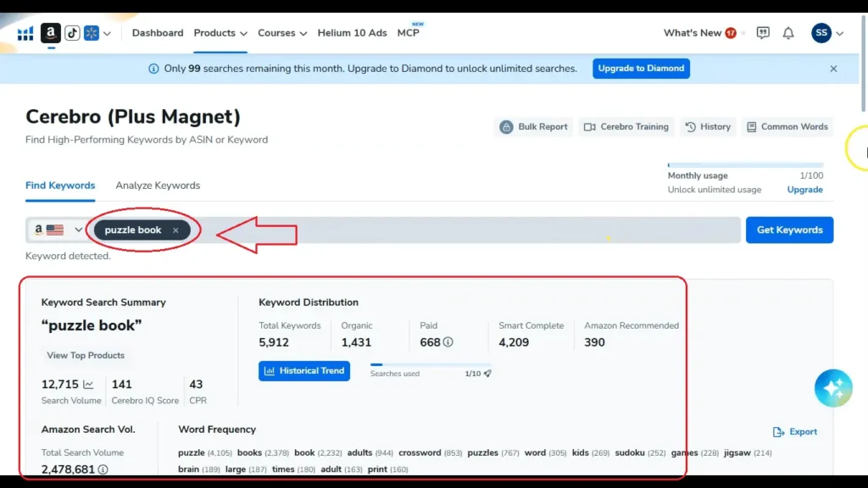
Task: Click the word 'sudoku' in Word Frequency
Action: [x=630, y=452]
